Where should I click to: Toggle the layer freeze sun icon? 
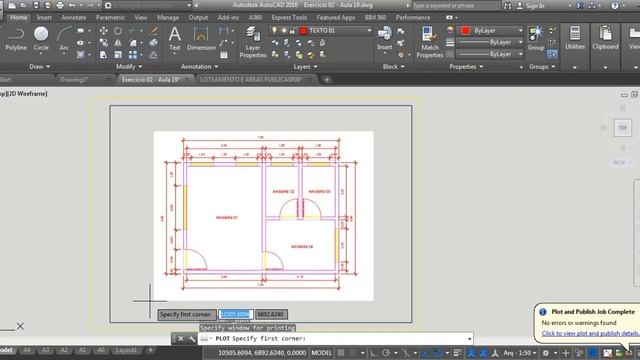pos(284,31)
